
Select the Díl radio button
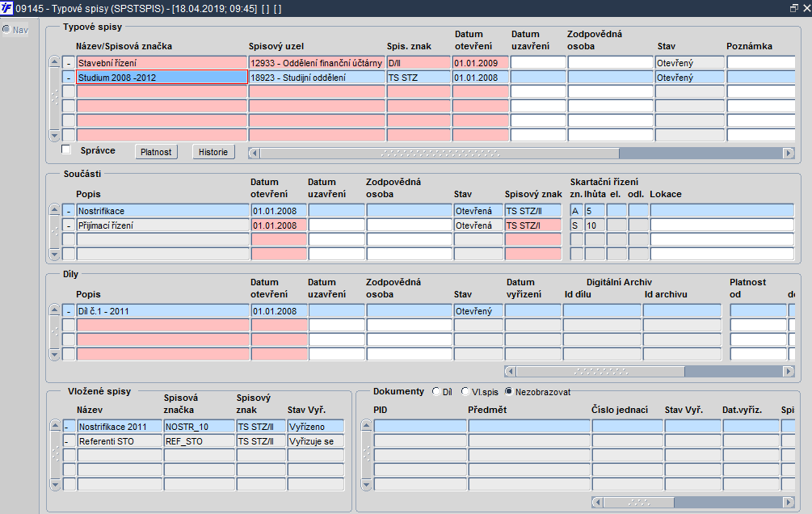(436, 392)
